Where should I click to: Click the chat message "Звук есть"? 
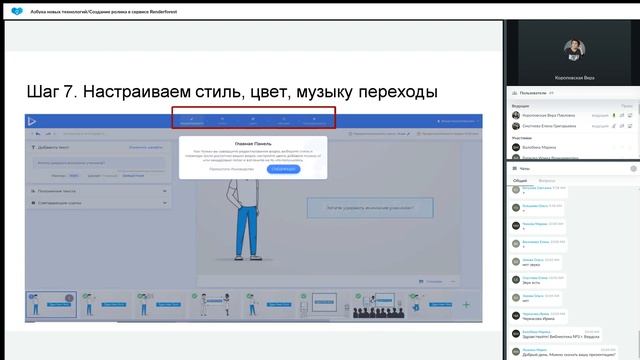(531, 283)
